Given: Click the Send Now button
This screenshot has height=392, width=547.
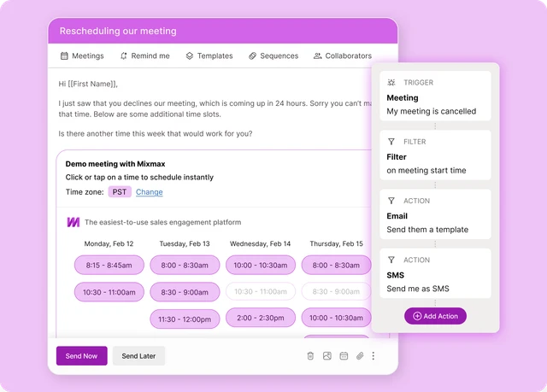Looking at the screenshot, I should coord(82,356).
